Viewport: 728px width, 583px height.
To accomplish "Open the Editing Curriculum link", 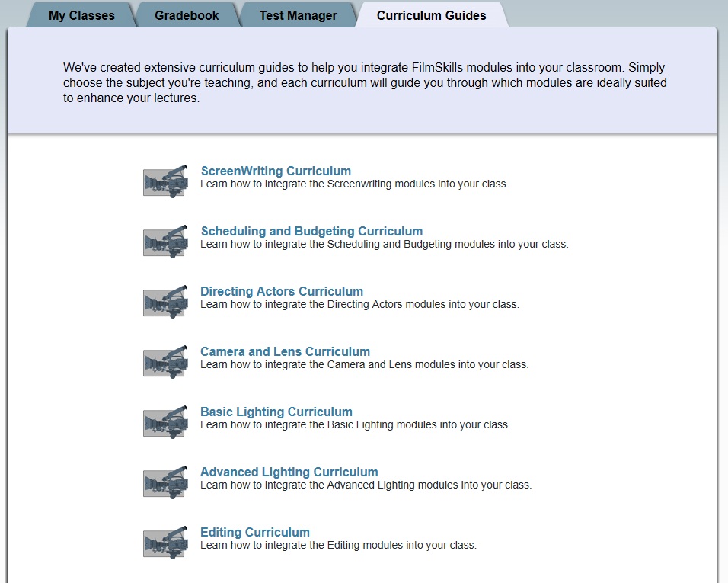I will coord(255,532).
